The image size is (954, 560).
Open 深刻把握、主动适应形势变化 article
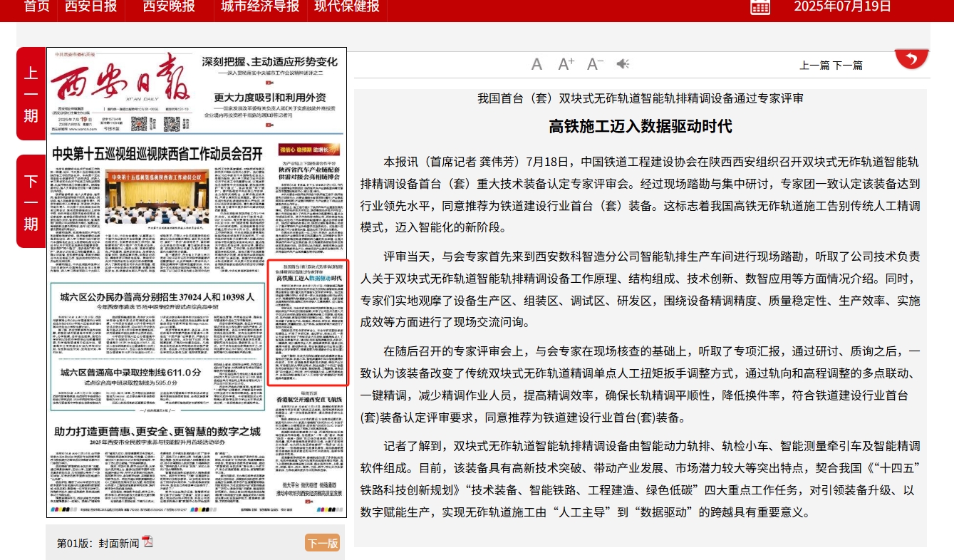pos(270,61)
